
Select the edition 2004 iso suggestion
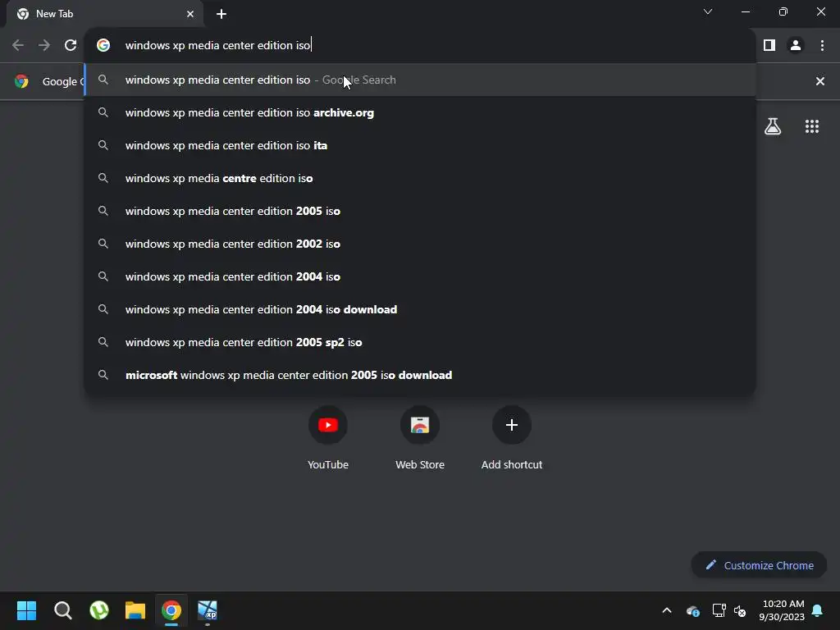[x=420, y=276]
